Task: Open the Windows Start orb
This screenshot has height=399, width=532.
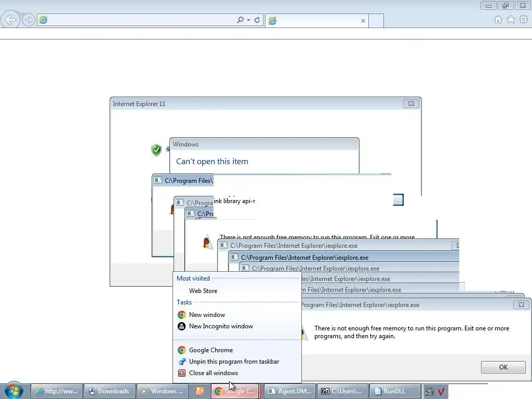Action: (x=14, y=391)
